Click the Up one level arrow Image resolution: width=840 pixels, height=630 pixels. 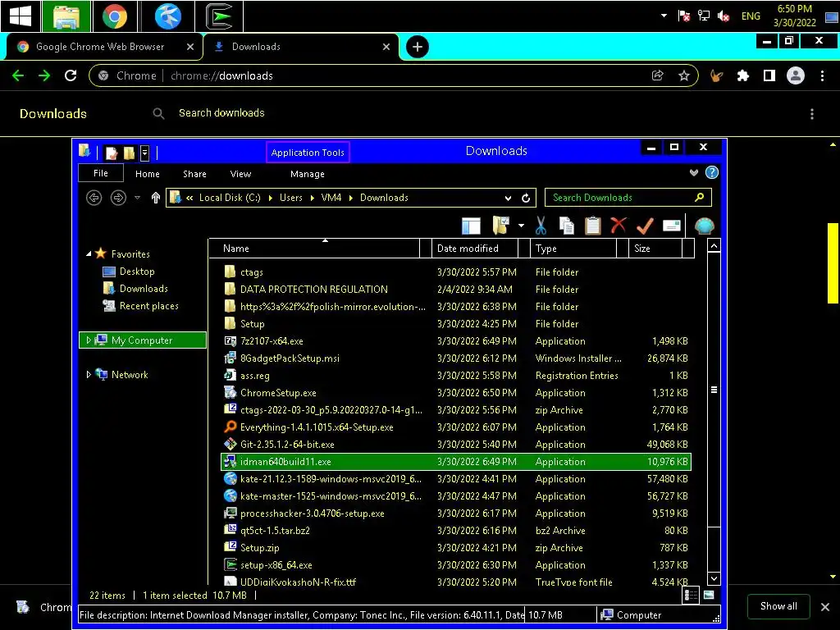(155, 198)
